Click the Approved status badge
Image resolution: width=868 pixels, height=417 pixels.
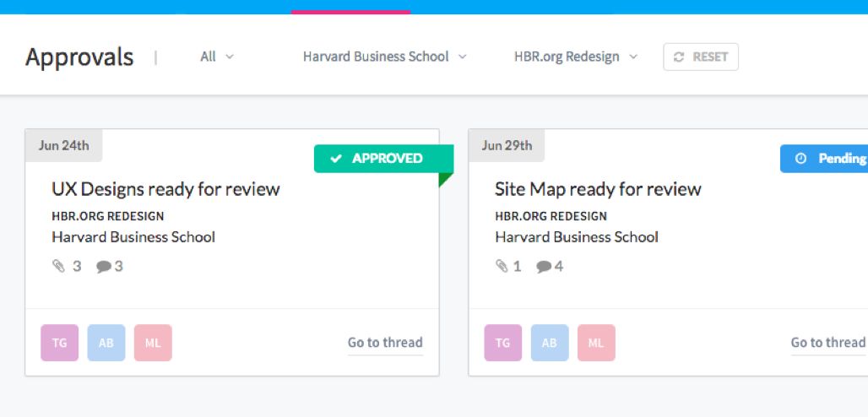click(383, 159)
